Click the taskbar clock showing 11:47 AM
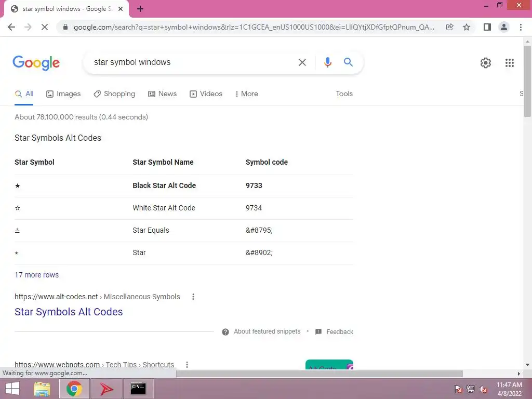Screen dimensions: 532x399 click(x=509, y=389)
